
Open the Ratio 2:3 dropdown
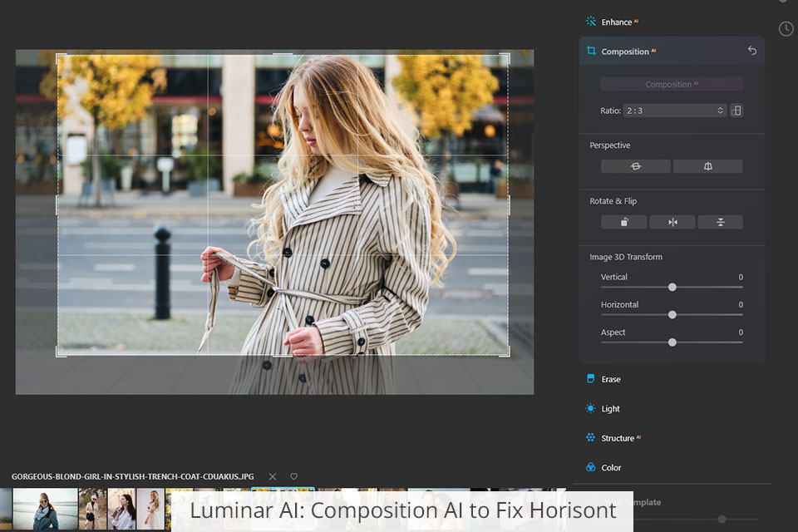674,111
